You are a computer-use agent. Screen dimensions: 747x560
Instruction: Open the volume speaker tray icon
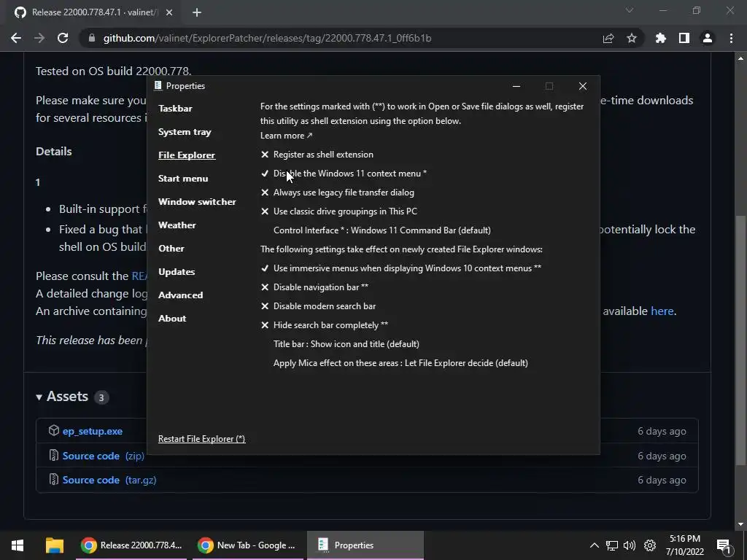coord(630,545)
